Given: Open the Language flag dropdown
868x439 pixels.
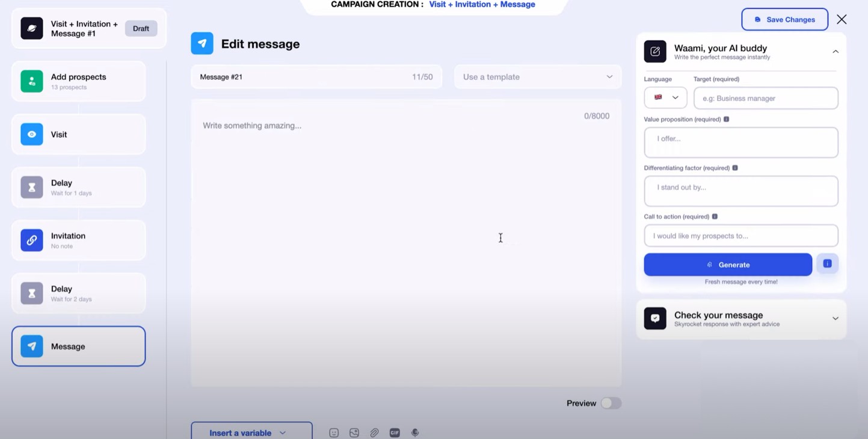Looking at the screenshot, I should (665, 97).
